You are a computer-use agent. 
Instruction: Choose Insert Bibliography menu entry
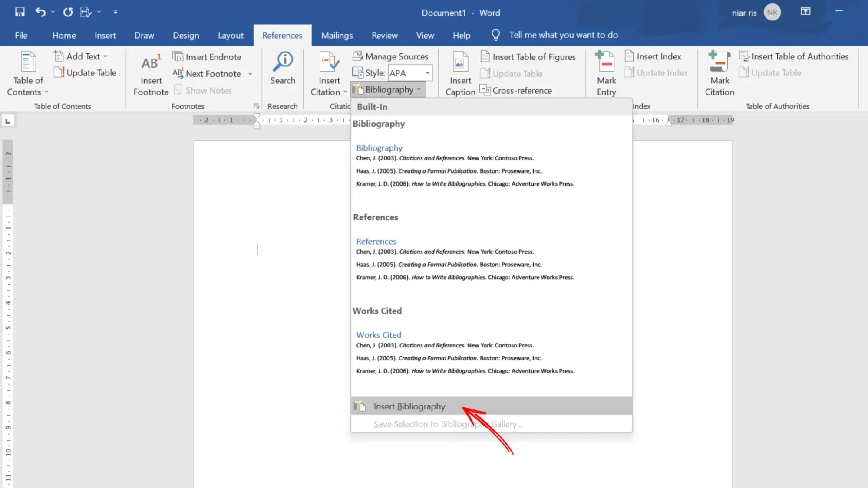click(x=409, y=406)
